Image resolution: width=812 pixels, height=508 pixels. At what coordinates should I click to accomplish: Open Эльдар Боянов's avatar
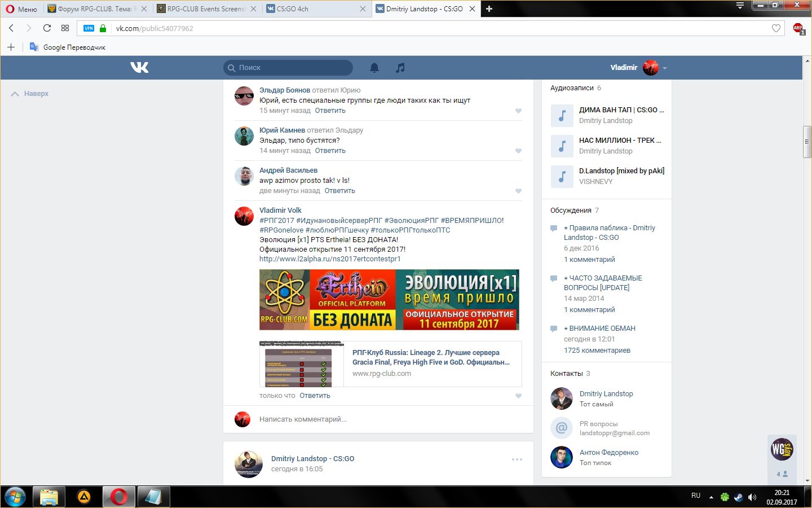tap(244, 96)
